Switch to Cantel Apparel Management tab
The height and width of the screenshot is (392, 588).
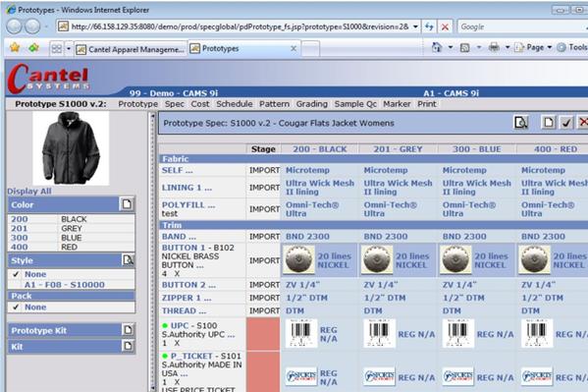(x=131, y=49)
